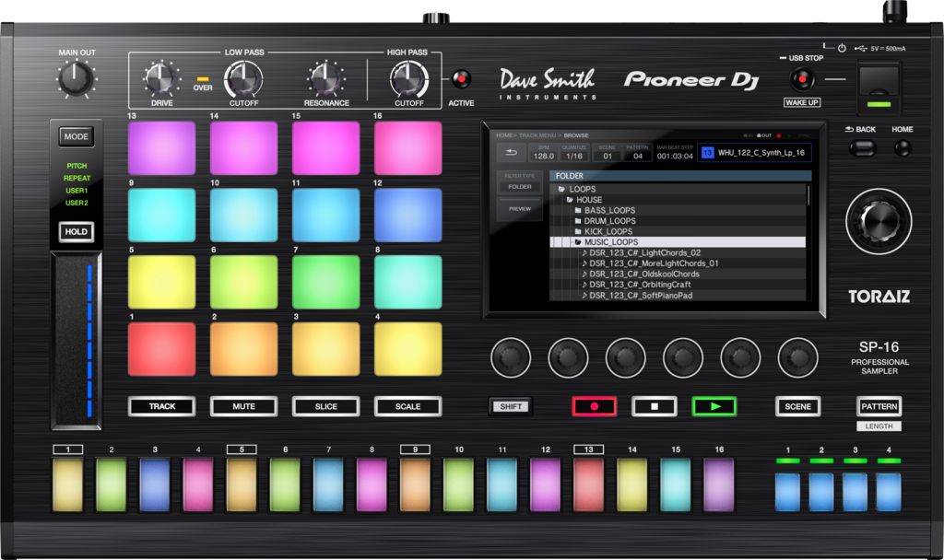Collapse the LOOPS folder

point(581,189)
